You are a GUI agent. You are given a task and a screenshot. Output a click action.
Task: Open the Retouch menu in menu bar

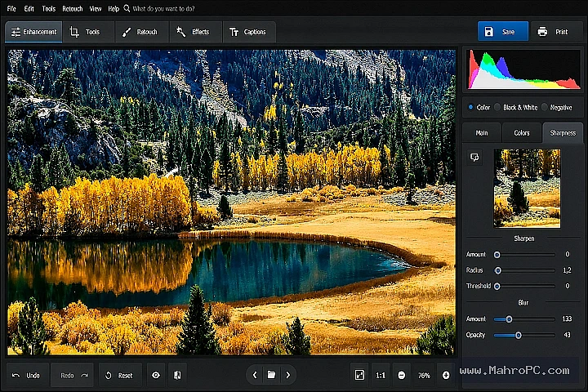point(73,8)
